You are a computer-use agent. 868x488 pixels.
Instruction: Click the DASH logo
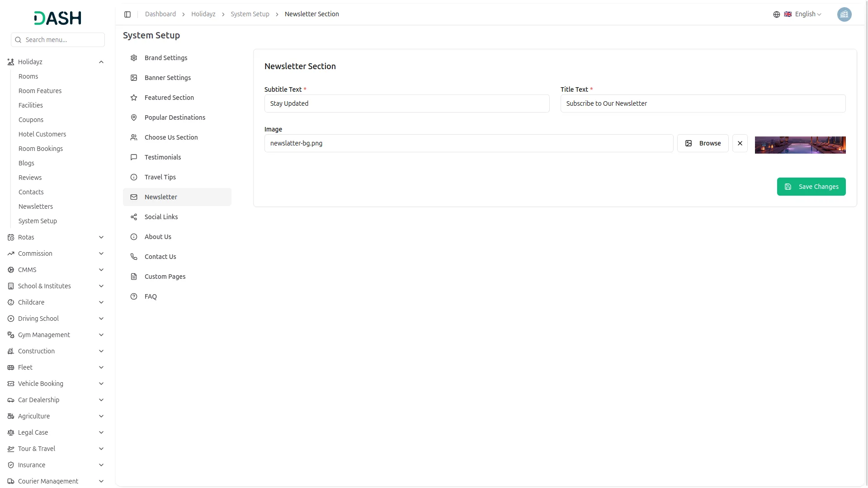point(58,18)
